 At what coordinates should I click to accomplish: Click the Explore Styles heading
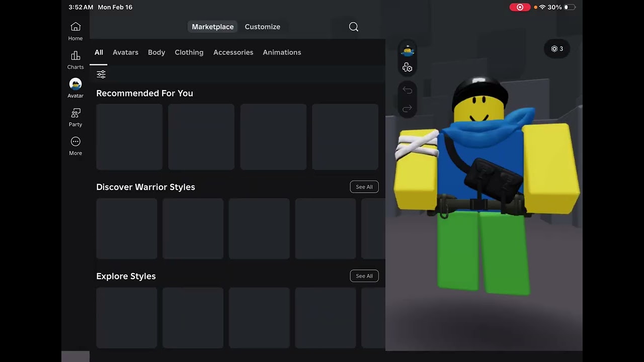(126, 276)
